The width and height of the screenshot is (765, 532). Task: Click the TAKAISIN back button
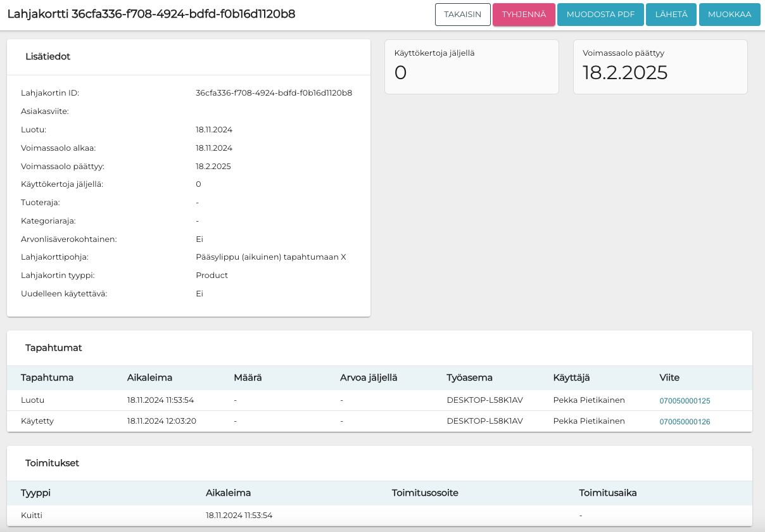pyautogui.click(x=463, y=15)
